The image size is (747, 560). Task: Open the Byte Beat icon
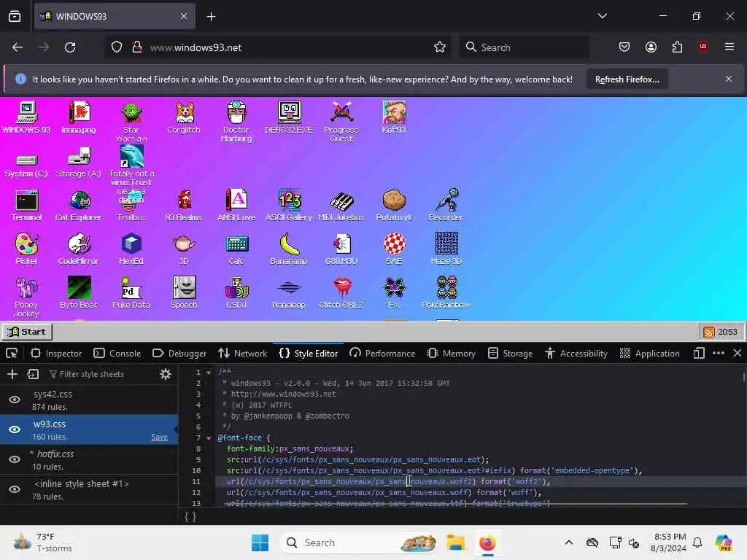coord(79,292)
